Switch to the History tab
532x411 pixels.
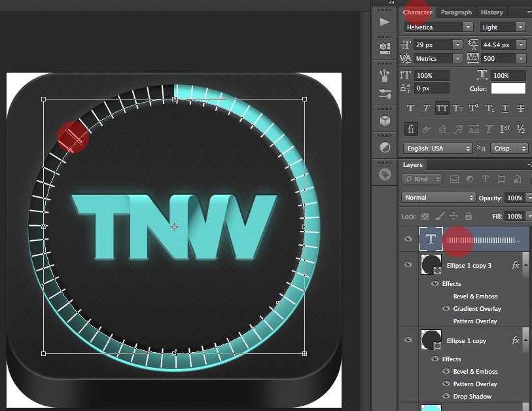coord(491,12)
